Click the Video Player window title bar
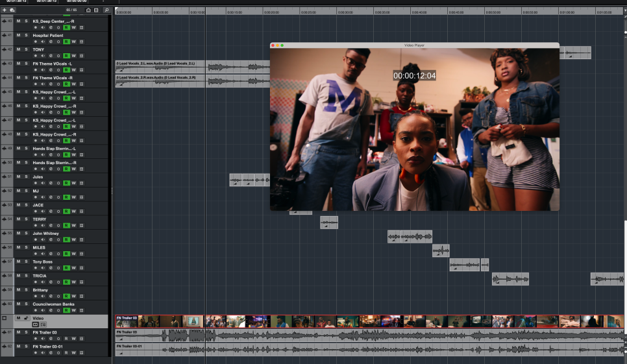 tap(414, 45)
